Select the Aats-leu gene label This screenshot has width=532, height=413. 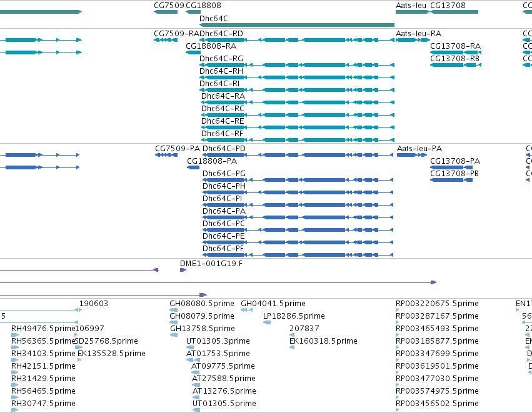point(411,6)
